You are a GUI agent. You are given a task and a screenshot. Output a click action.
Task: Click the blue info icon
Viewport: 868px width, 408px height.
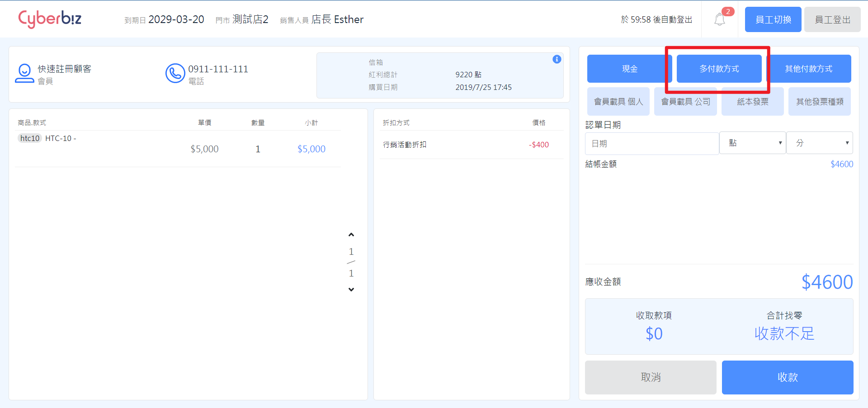[x=557, y=59]
